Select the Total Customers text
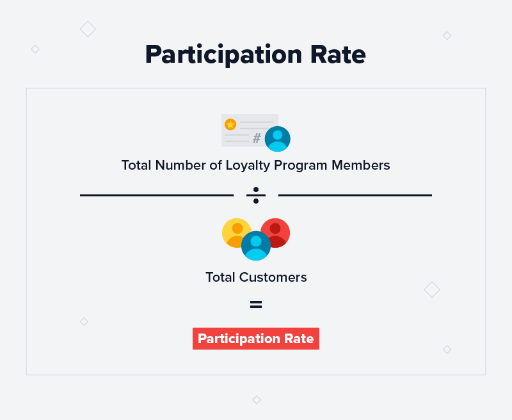The image size is (512, 420). click(256, 277)
